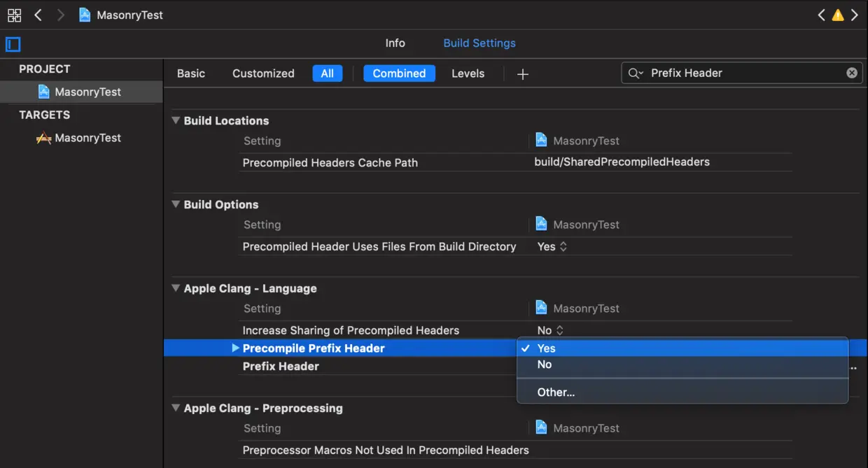Click the project icon in the Apple Clang - Language header

541,308
